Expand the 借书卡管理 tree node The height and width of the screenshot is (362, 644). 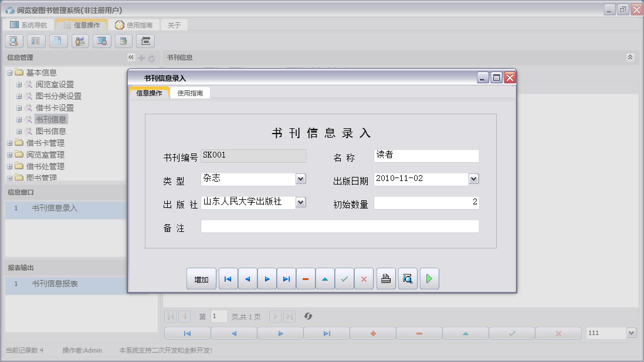10,143
